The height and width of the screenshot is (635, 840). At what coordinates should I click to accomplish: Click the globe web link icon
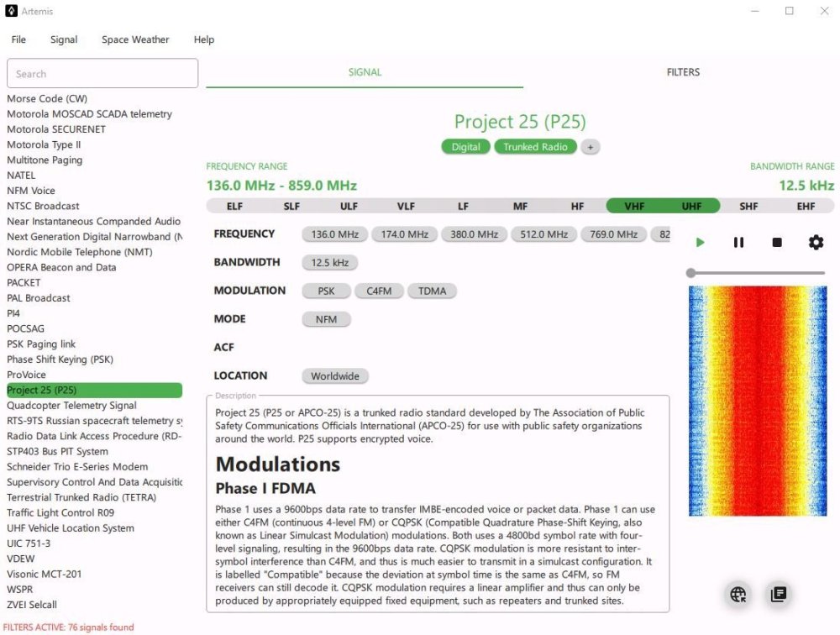738,595
